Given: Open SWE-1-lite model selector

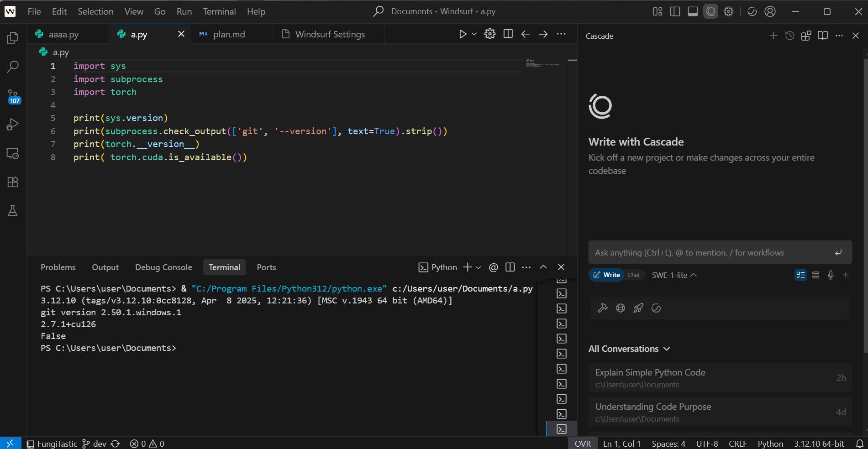Looking at the screenshot, I should pyautogui.click(x=674, y=275).
